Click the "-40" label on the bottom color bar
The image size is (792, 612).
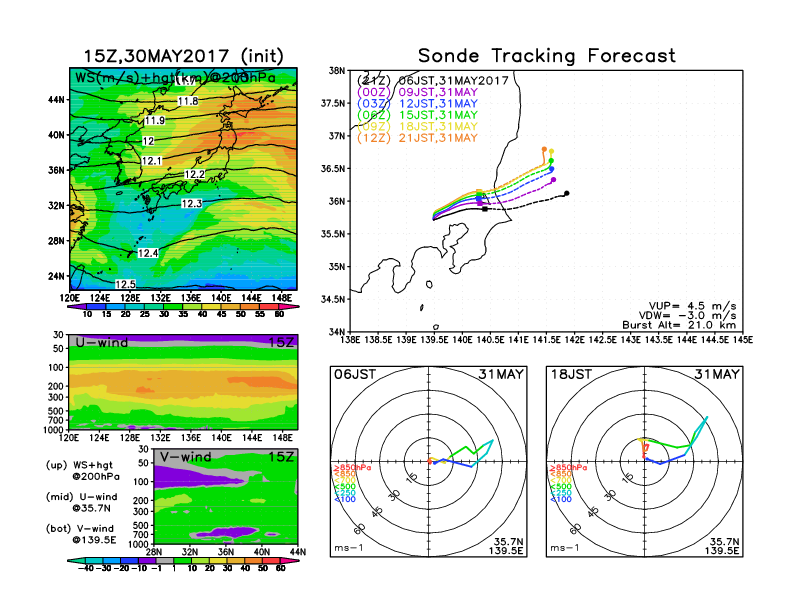pos(86,568)
